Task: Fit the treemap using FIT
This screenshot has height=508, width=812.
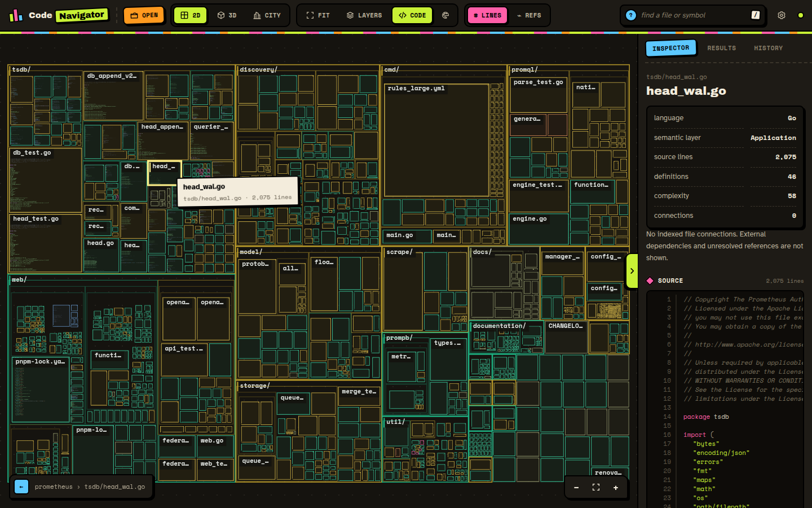Action: click(317, 15)
